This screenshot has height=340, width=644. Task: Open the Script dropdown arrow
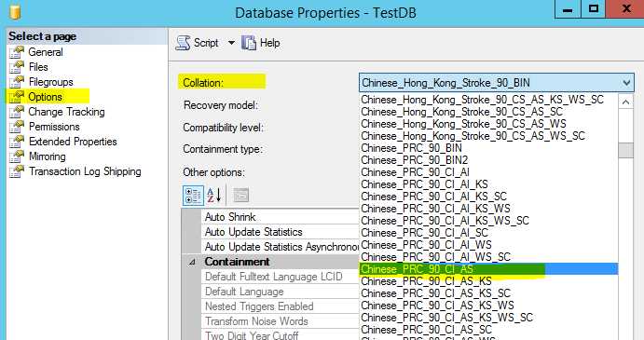[231, 43]
